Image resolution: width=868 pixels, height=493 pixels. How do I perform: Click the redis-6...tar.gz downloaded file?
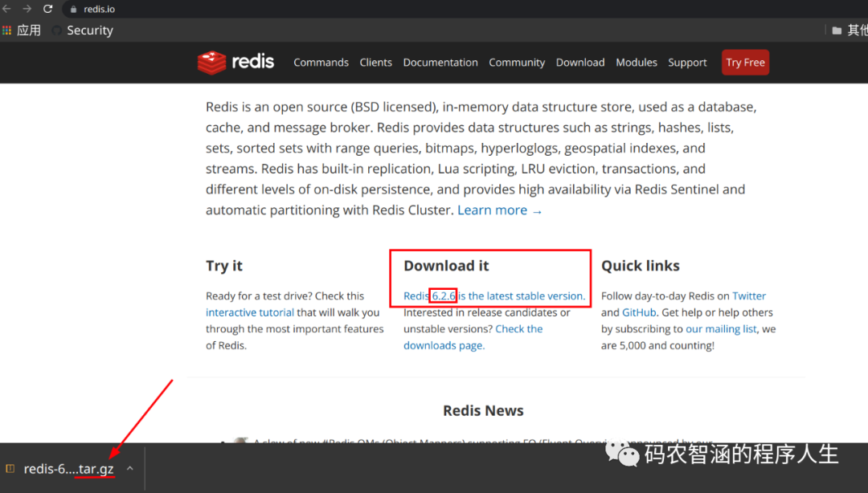pos(68,469)
